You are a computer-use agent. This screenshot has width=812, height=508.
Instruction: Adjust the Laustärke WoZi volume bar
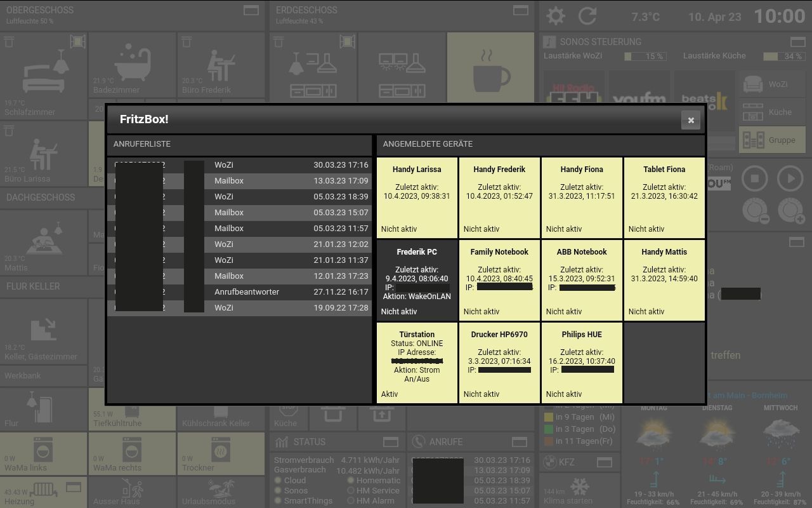(645, 56)
